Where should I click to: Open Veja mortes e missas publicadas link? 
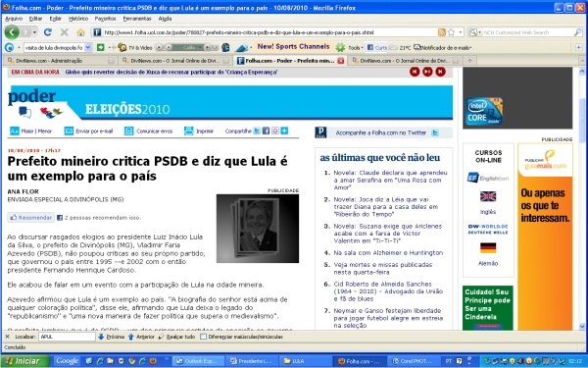pyautogui.click(x=383, y=268)
